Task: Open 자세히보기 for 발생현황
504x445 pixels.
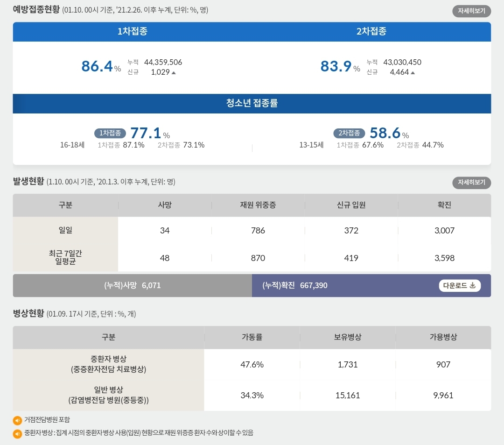Action: 471,182
